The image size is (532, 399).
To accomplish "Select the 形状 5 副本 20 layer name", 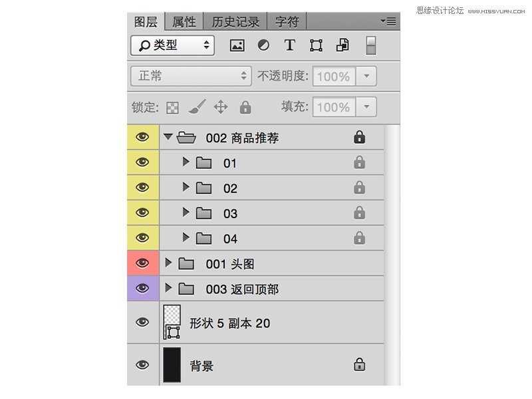I will click(230, 323).
